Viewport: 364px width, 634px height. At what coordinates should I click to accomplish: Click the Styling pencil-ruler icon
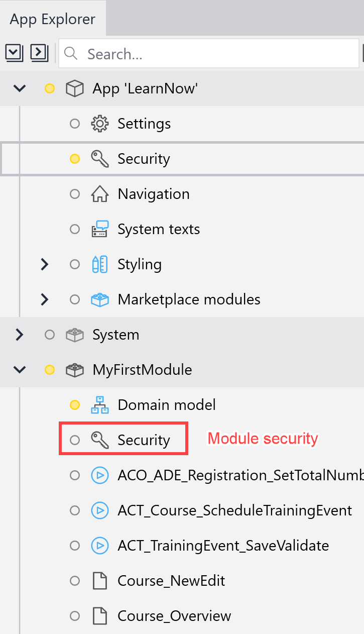point(100,264)
